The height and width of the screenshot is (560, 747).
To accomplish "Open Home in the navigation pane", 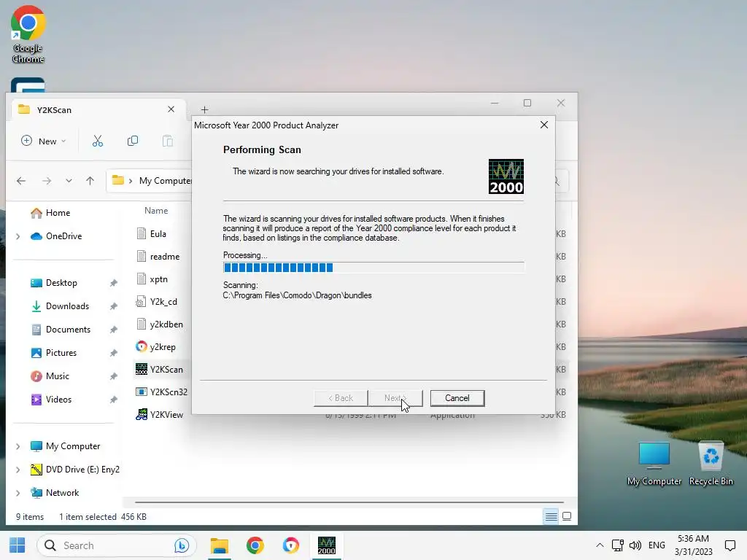I will click(58, 213).
